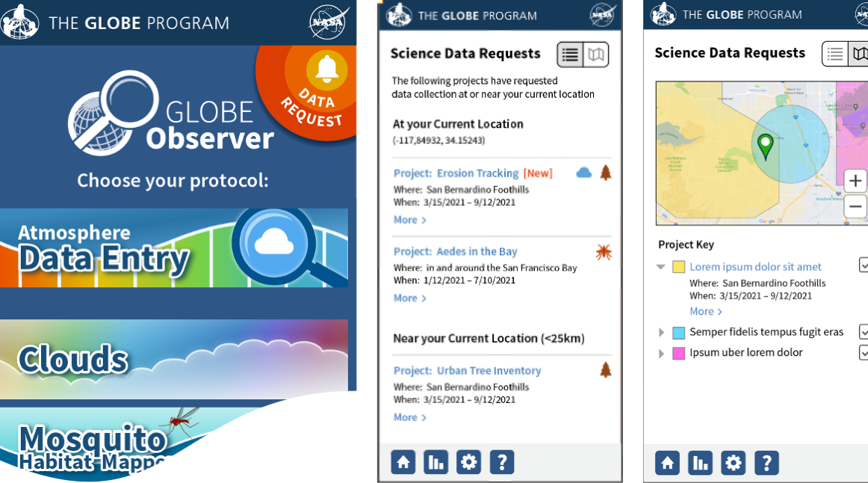Select list view toggle in right screen

pyautogui.click(x=835, y=54)
